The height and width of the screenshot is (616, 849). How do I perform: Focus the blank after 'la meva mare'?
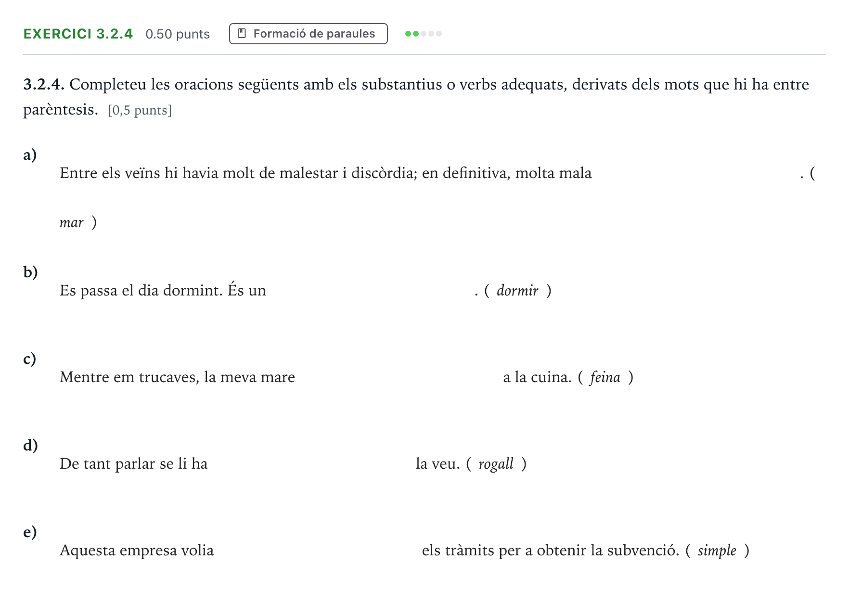pos(399,377)
